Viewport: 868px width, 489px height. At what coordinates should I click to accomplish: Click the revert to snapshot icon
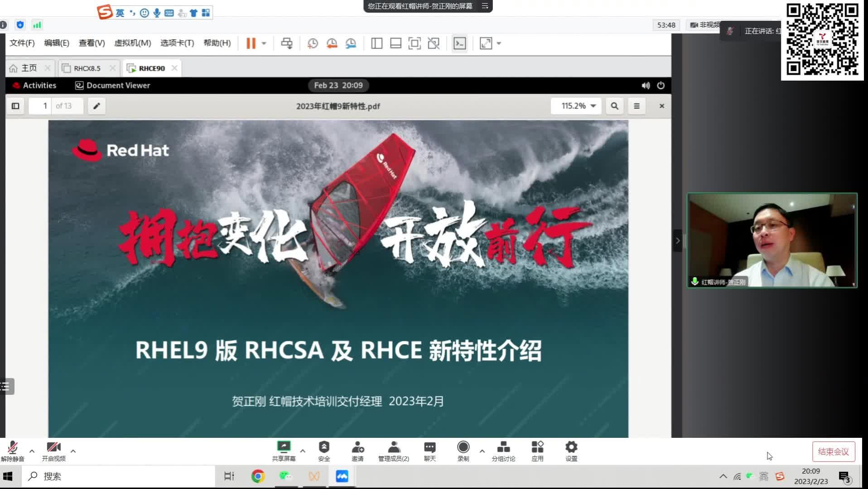click(x=332, y=43)
